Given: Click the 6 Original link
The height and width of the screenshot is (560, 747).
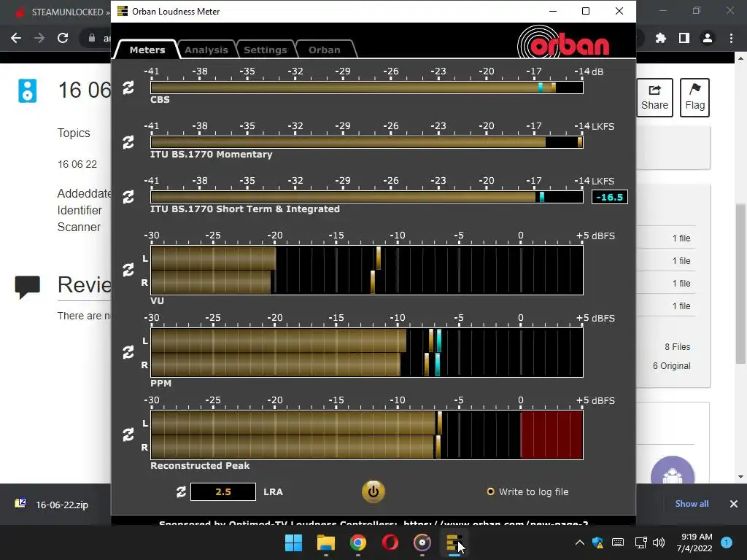Looking at the screenshot, I should pos(671,366).
